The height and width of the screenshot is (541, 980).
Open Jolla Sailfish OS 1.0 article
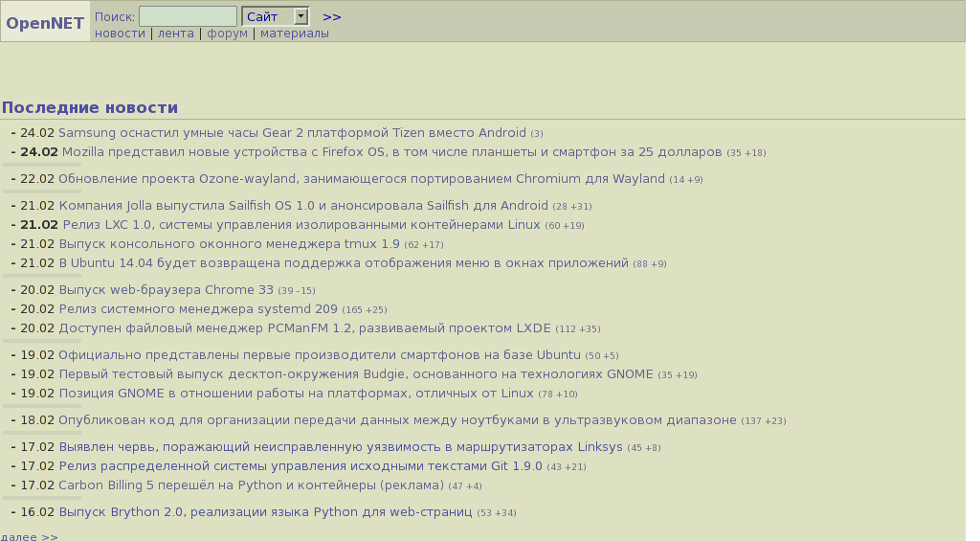pyautogui.click(x=303, y=206)
